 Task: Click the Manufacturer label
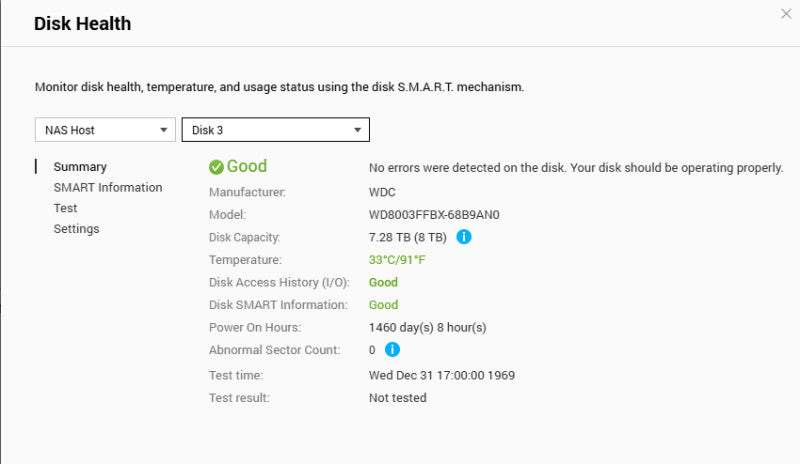(247, 192)
